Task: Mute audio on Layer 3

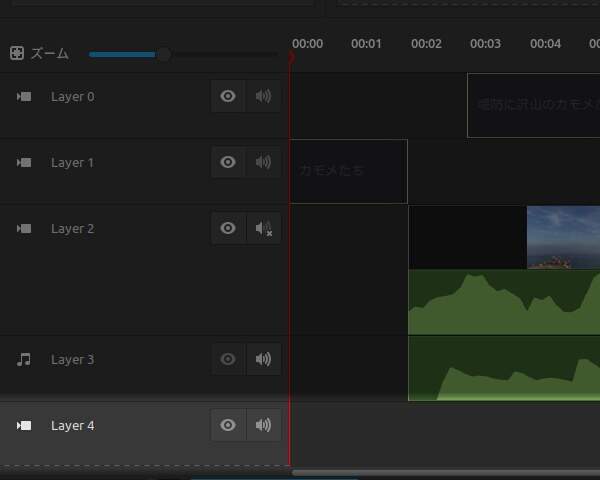Action: tap(263, 360)
